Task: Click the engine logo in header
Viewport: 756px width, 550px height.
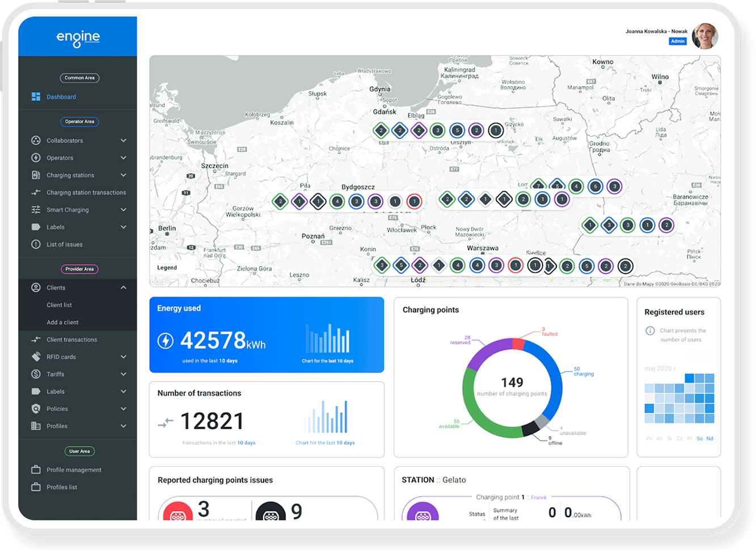Action: tap(78, 37)
